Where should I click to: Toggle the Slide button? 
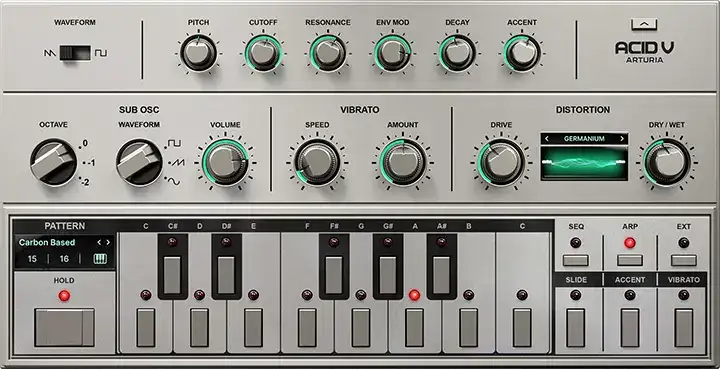pyautogui.click(x=576, y=328)
